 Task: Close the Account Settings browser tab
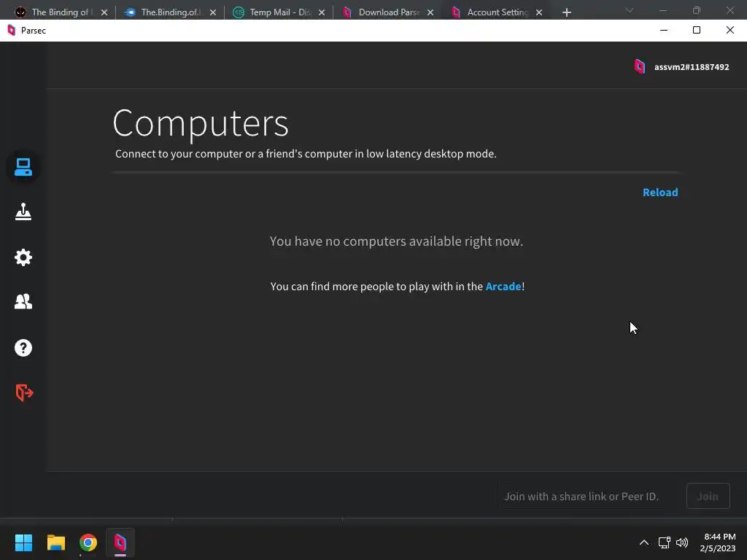[x=539, y=13]
